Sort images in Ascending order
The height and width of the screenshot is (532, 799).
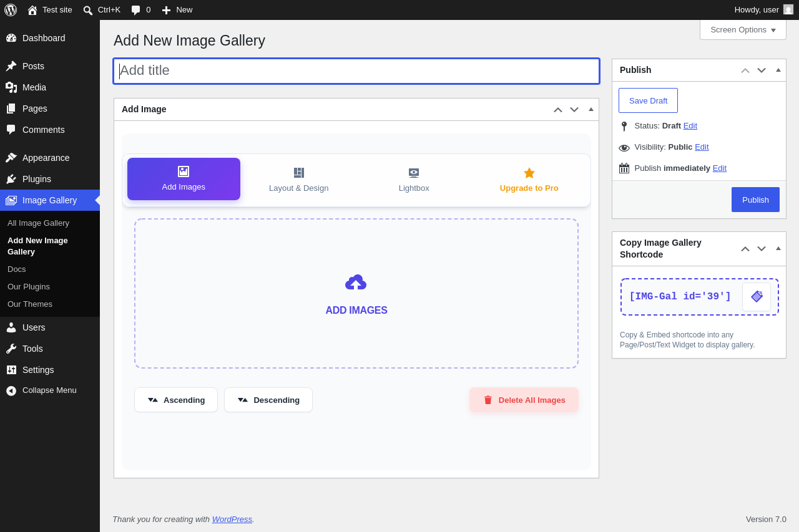(x=176, y=400)
